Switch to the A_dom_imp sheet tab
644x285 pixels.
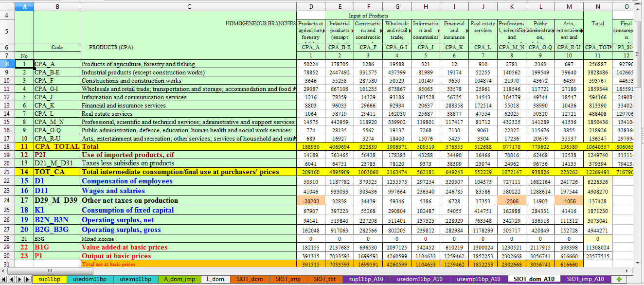point(181,279)
